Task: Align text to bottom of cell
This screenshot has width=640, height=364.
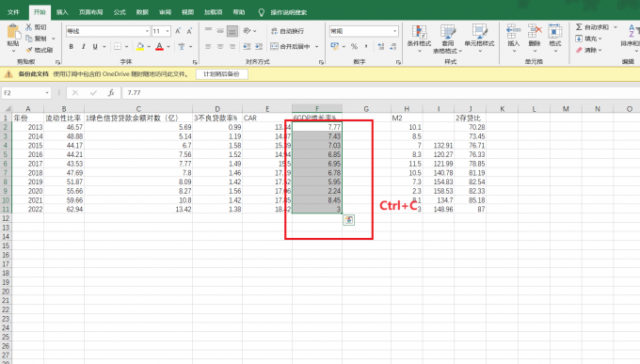Action: coord(232,31)
